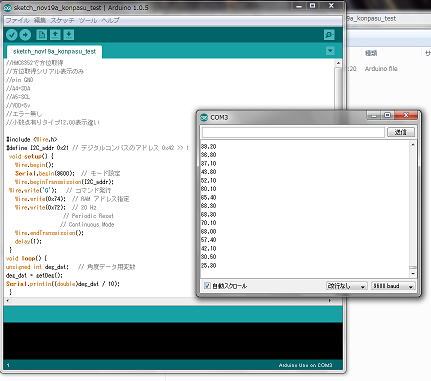Maximize the COM3 serial monitor window
431x381 pixels.
coord(387,115)
